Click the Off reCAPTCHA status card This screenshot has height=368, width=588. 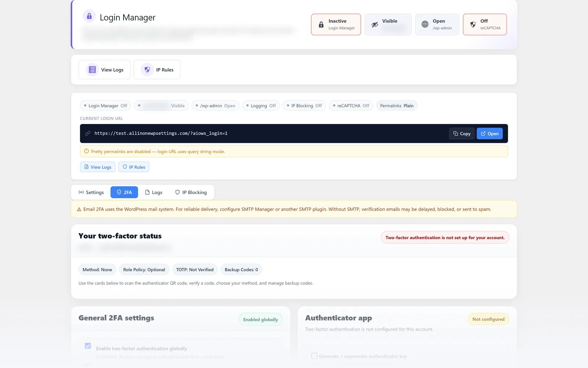pos(485,25)
